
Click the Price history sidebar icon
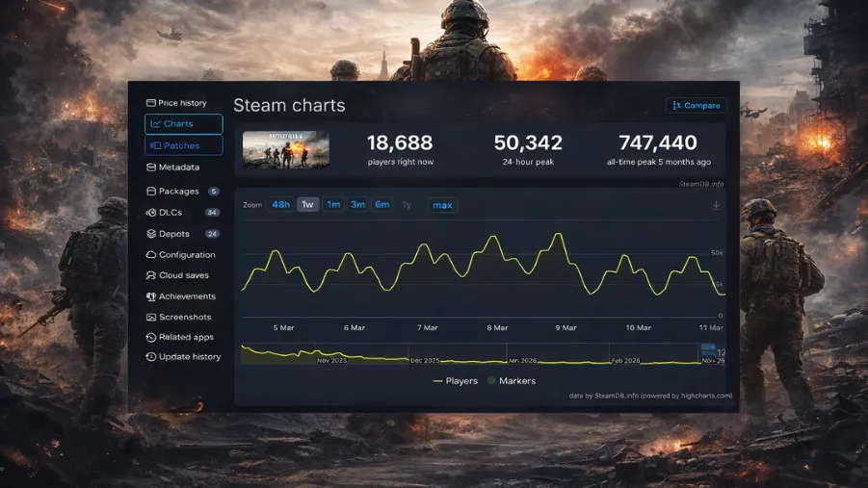click(151, 103)
